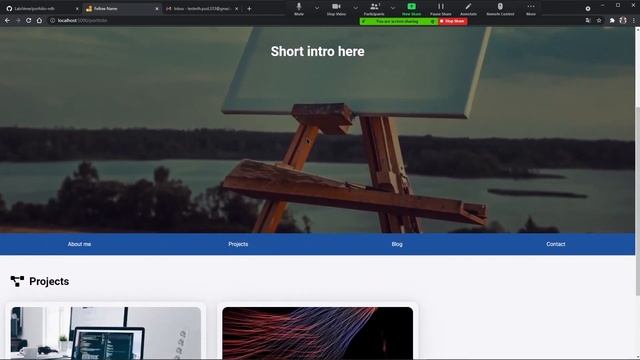Viewport: 640px width, 360px height.
Task: Open the Chrome three-dot menu
Action: click(x=633, y=20)
